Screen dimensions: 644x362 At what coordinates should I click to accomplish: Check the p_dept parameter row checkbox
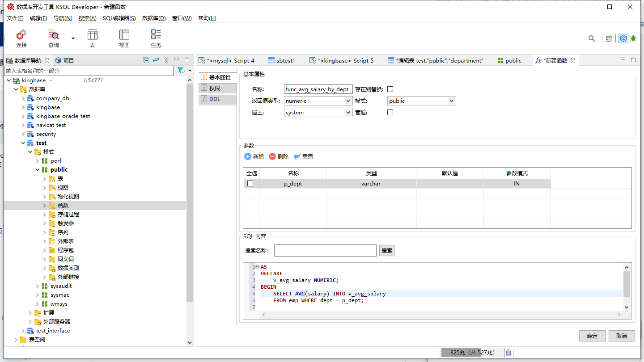click(250, 184)
